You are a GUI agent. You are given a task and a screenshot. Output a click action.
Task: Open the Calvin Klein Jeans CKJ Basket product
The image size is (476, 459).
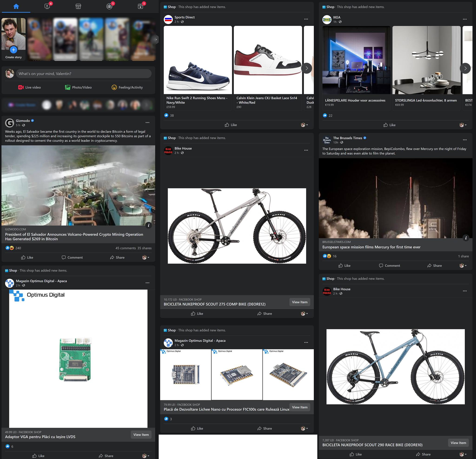(x=268, y=68)
